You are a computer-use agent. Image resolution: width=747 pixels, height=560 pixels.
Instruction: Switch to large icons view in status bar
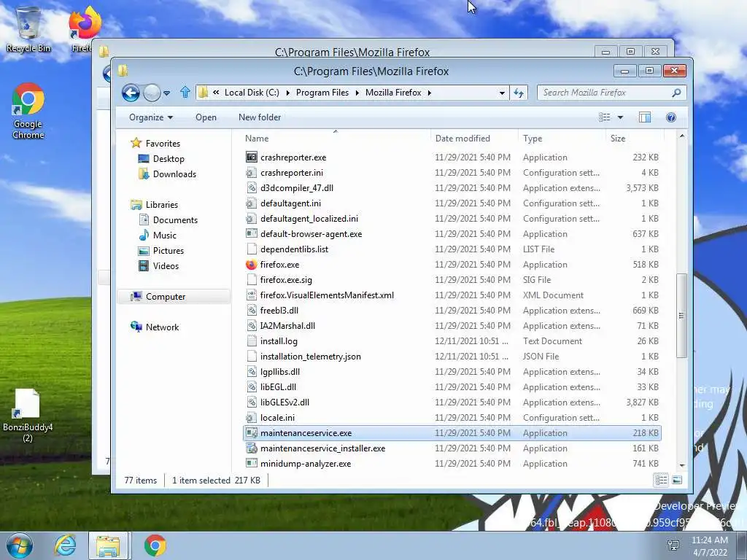[x=677, y=480]
